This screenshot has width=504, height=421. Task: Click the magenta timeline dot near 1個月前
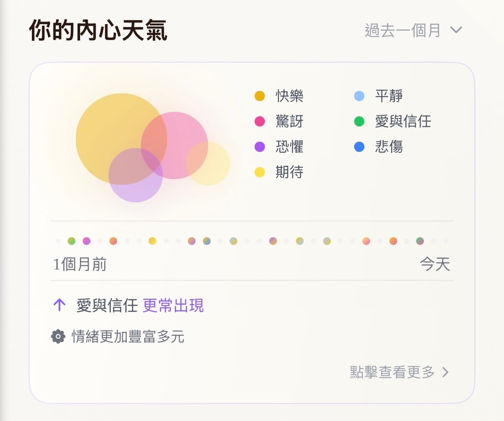pos(87,241)
